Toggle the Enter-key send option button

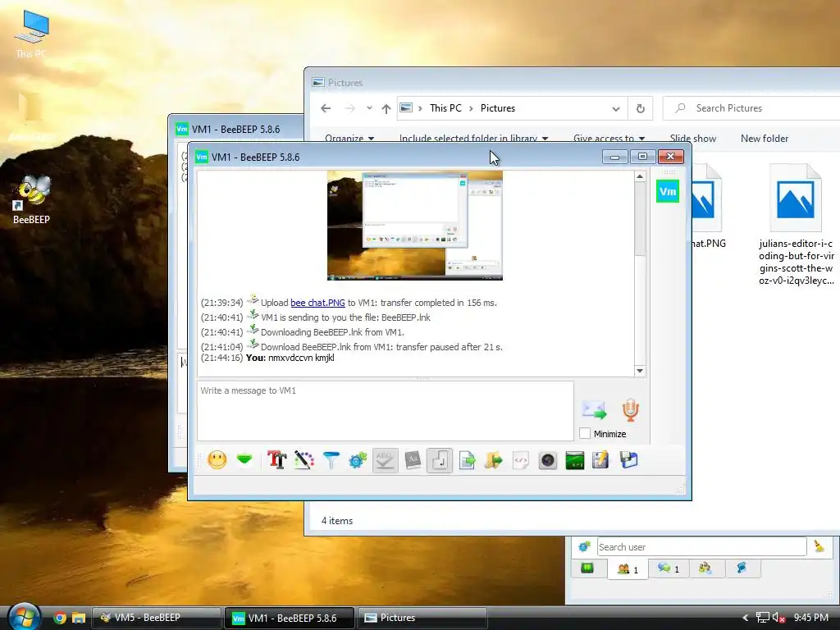point(440,460)
